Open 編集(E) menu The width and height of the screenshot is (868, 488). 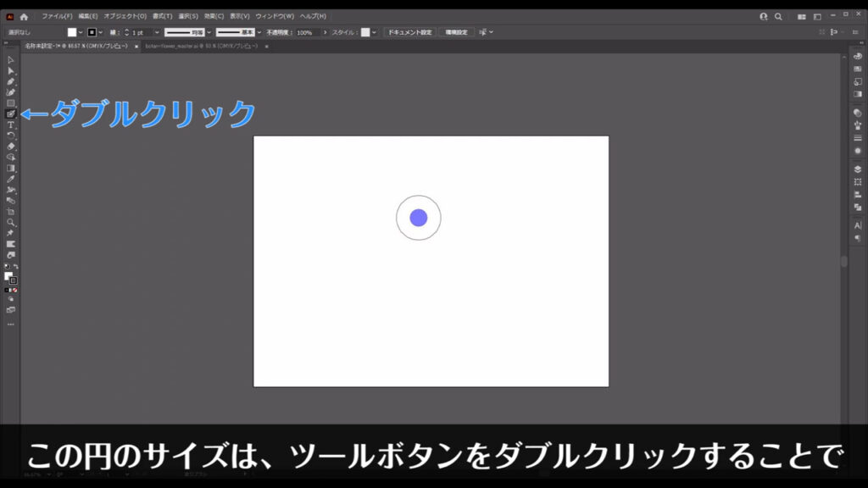point(88,17)
